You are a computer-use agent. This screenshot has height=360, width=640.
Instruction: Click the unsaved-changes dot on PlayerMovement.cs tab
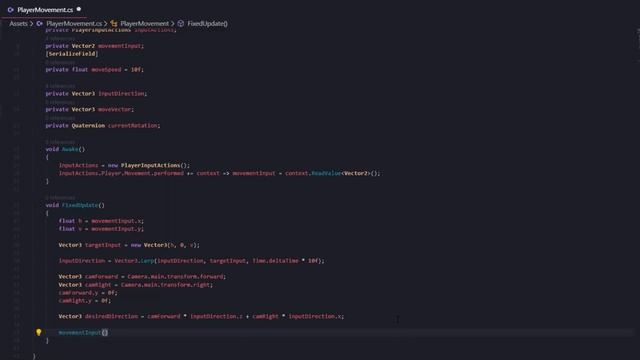(x=79, y=9)
